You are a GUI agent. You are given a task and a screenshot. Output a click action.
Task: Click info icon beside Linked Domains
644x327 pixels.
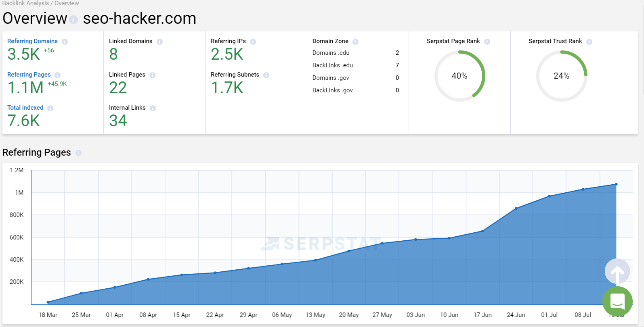point(159,42)
